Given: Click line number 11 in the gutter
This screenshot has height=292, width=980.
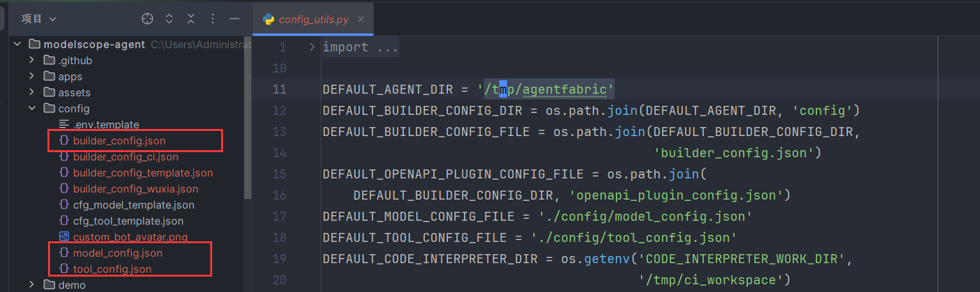Looking at the screenshot, I should coord(279,89).
